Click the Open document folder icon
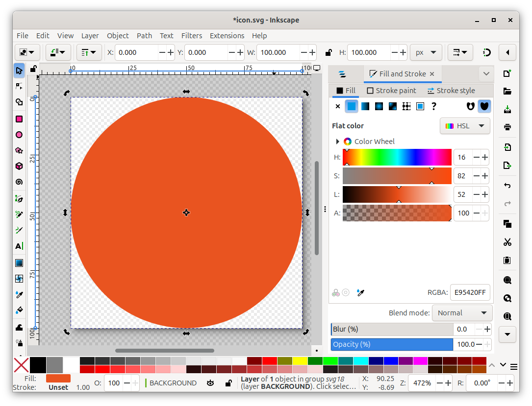This screenshot has width=532, height=406. pyautogui.click(x=507, y=91)
